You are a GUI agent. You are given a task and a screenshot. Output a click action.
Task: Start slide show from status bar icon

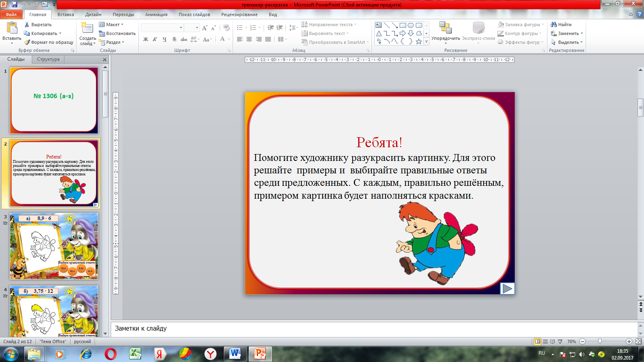click(560, 341)
